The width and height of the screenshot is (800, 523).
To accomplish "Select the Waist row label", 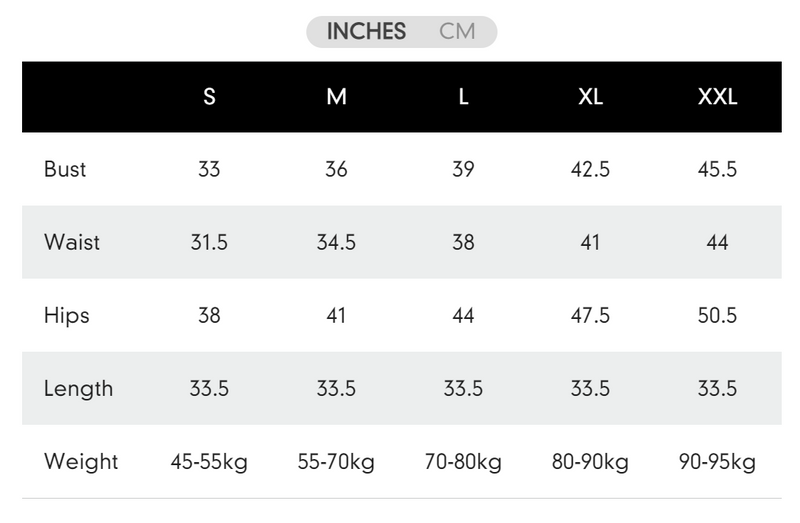I will tap(72, 242).
